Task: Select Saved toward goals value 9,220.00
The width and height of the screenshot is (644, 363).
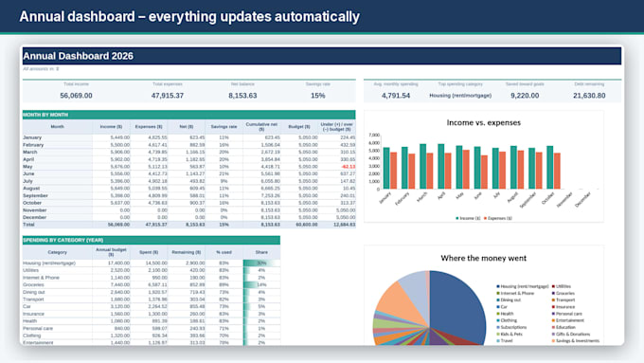Action: 525,96
